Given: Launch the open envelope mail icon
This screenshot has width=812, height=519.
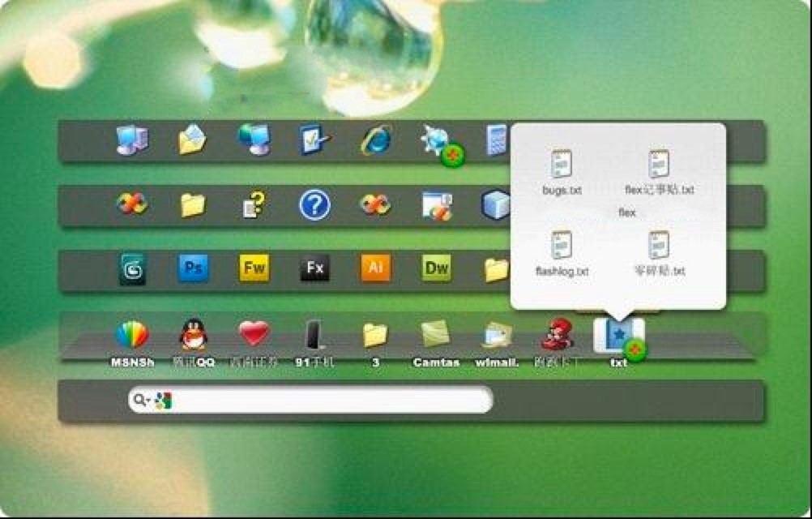Looking at the screenshot, I should [192, 139].
